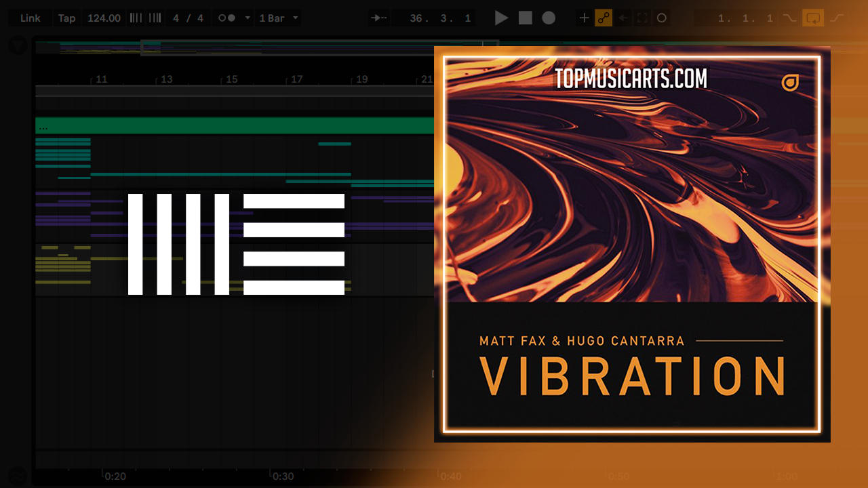Click the MIDI Arrangement Overdub plus icon
The height and width of the screenshot is (488, 868).
tap(584, 18)
